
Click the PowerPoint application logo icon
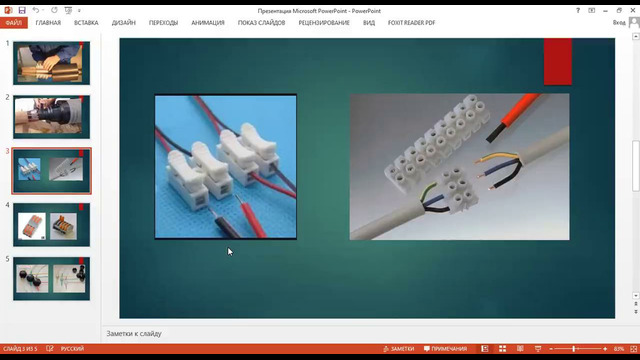click(x=8, y=10)
